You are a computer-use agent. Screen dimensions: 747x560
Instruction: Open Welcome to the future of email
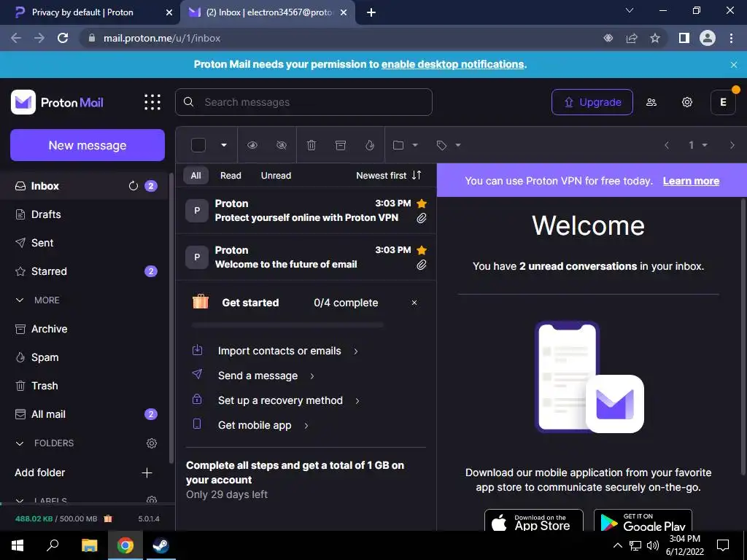tap(306, 257)
